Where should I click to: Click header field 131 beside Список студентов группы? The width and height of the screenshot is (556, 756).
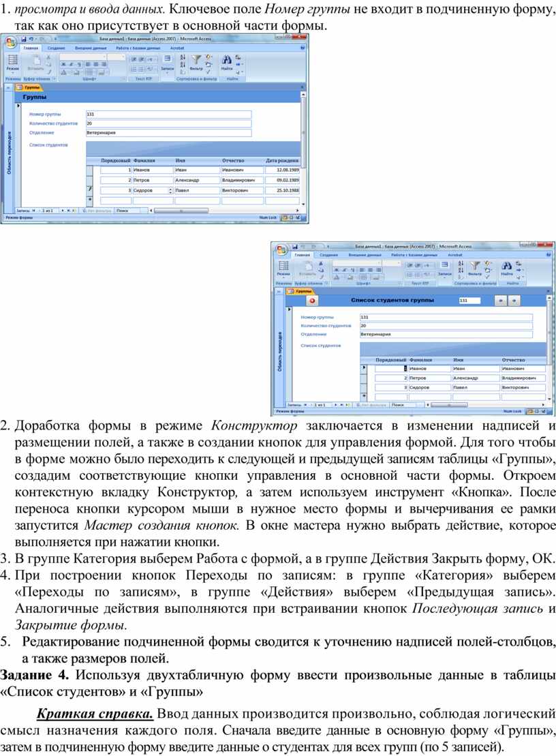[x=469, y=301]
